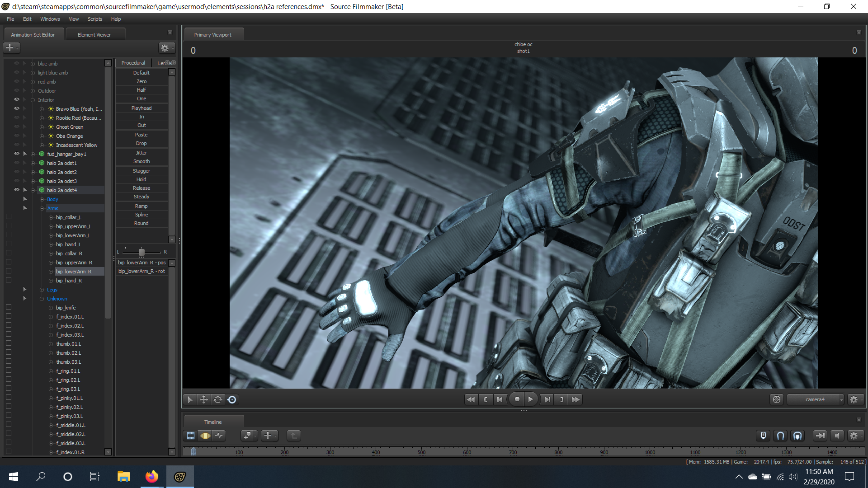Tick checkbox beside bip_lowerArm_R

click(x=9, y=271)
